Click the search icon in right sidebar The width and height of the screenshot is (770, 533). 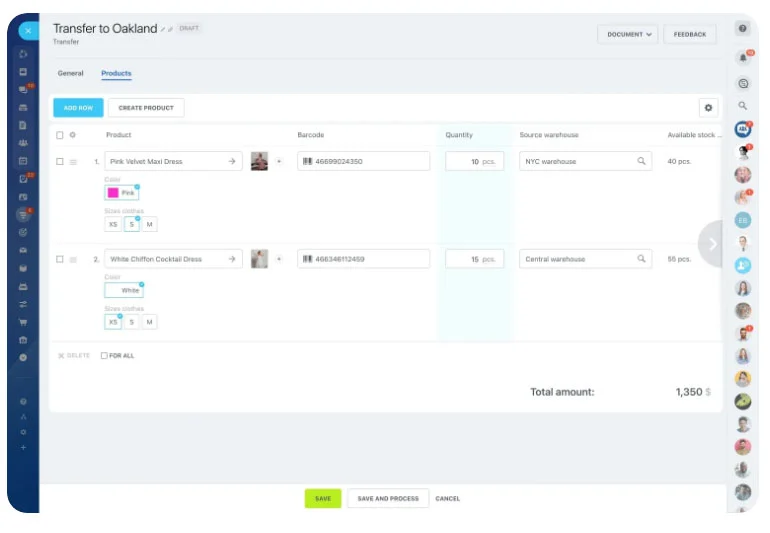(x=743, y=105)
